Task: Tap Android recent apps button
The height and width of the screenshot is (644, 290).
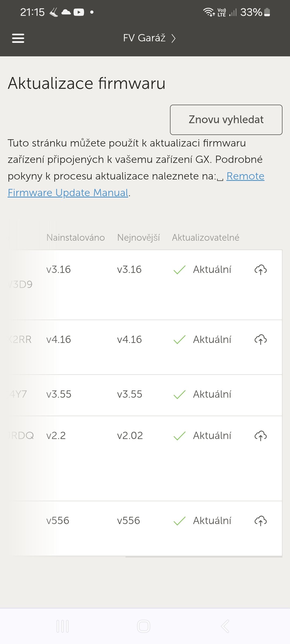Action: click(63, 626)
